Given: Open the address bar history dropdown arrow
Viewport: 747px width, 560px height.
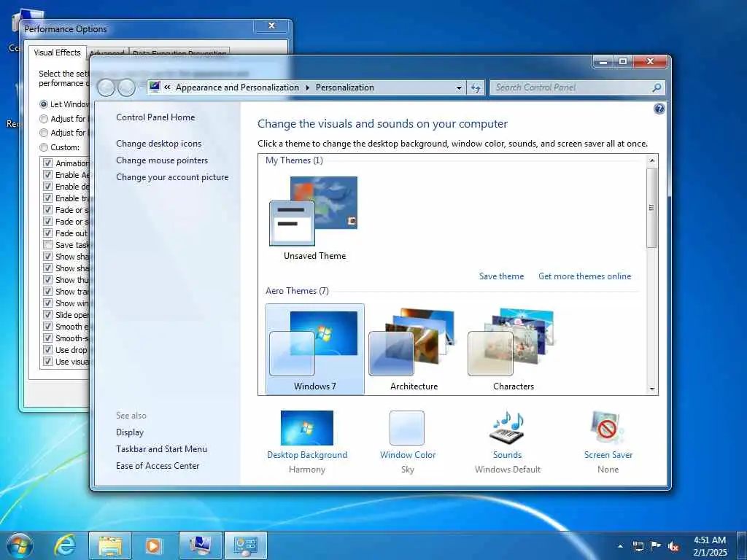Looking at the screenshot, I should (x=459, y=87).
